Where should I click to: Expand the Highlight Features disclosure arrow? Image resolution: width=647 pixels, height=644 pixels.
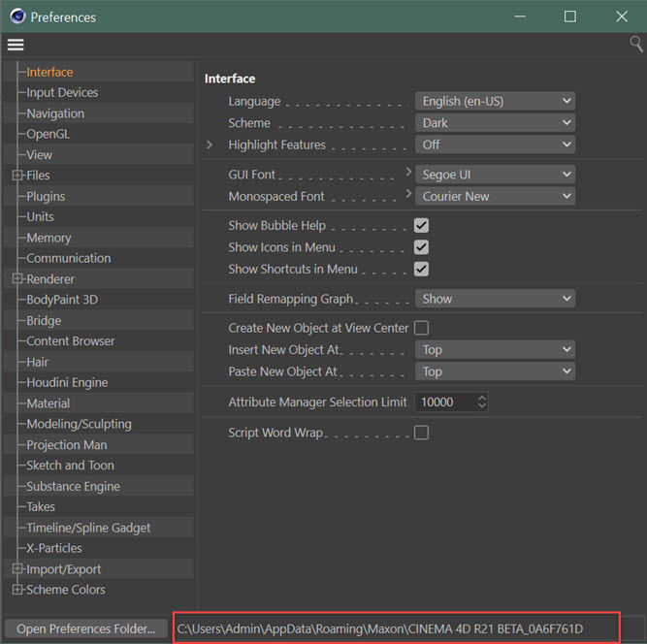(210, 145)
